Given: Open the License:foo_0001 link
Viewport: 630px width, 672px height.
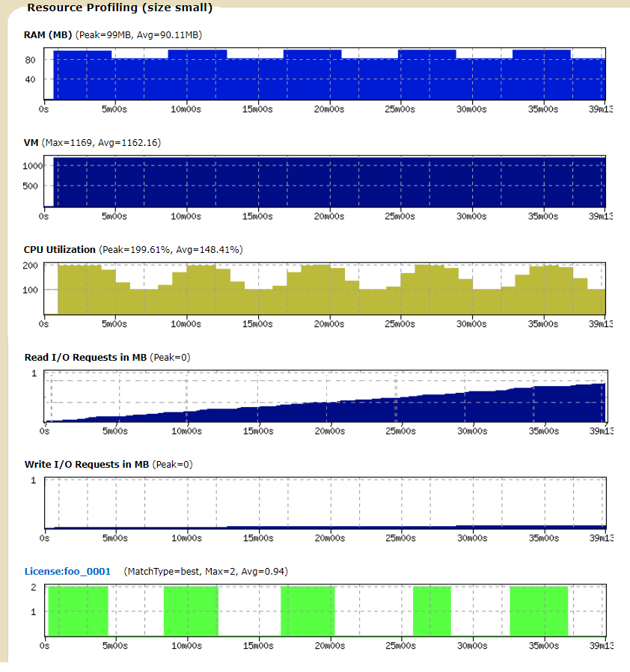Looking at the screenshot, I should tap(67, 571).
